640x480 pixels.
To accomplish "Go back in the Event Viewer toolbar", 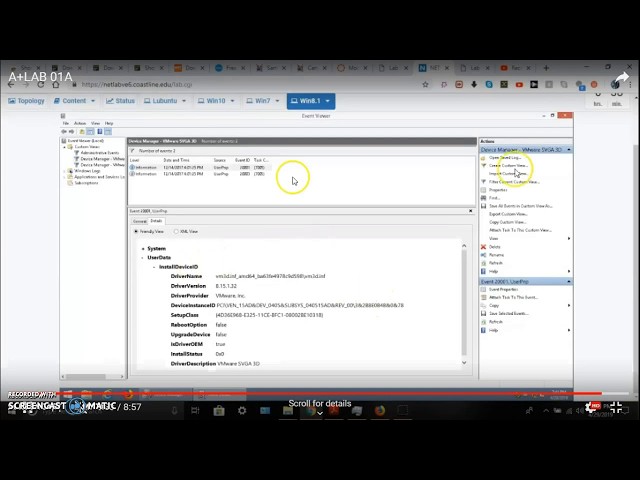I will [x=64, y=132].
